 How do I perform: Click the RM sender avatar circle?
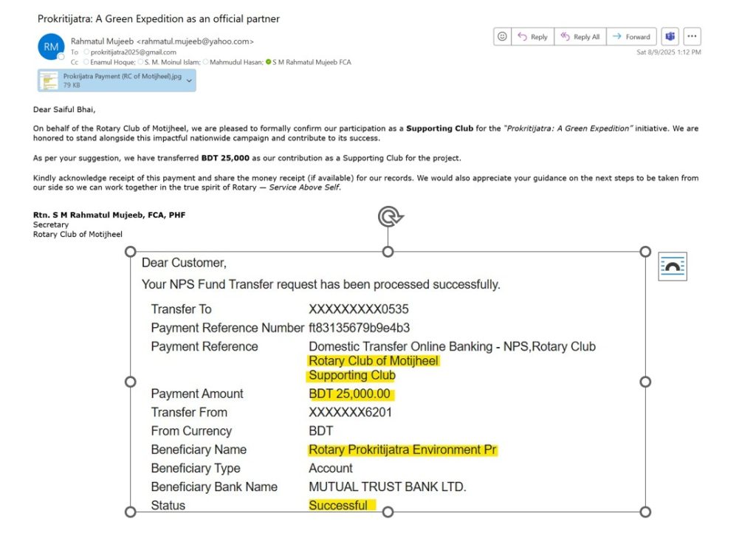click(x=51, y=47)
